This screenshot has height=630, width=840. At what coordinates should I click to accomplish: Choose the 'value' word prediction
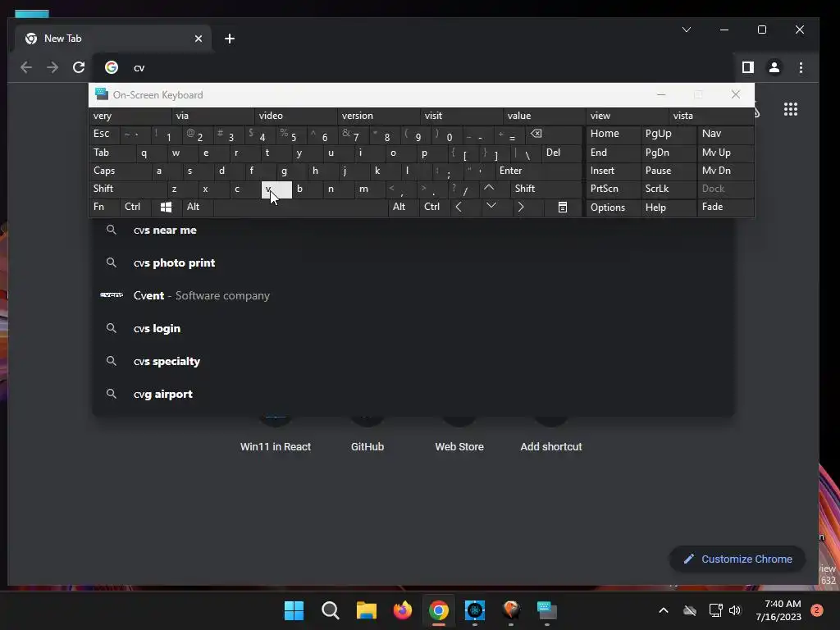545,116
